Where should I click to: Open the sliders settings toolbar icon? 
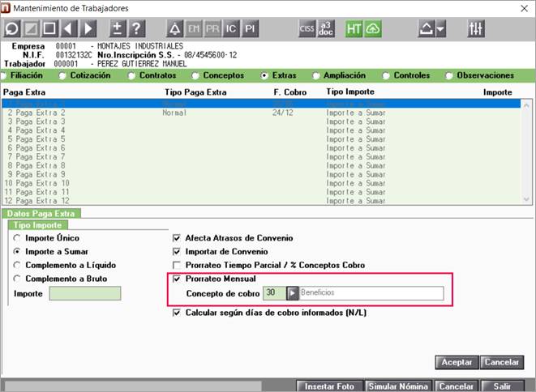point(476,28)
